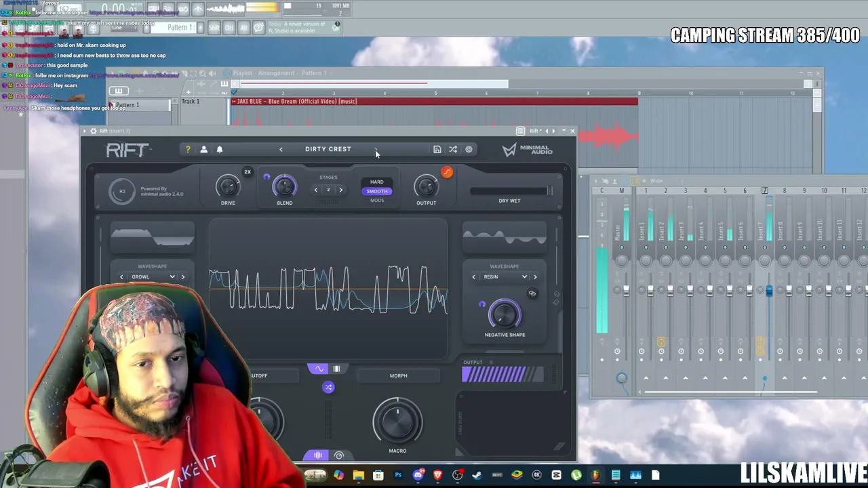The width and height of the screenshot is (868, 488).
Task: Select next waveshape after RESIN
Action: click(x=535, y=277)
